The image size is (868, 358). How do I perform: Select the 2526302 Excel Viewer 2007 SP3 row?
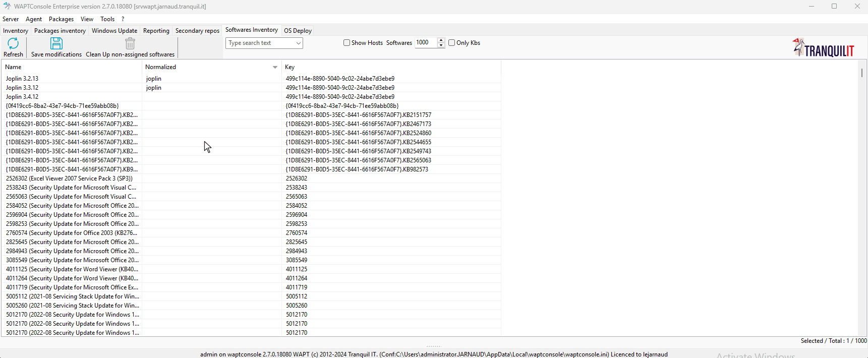coord(251,178)
